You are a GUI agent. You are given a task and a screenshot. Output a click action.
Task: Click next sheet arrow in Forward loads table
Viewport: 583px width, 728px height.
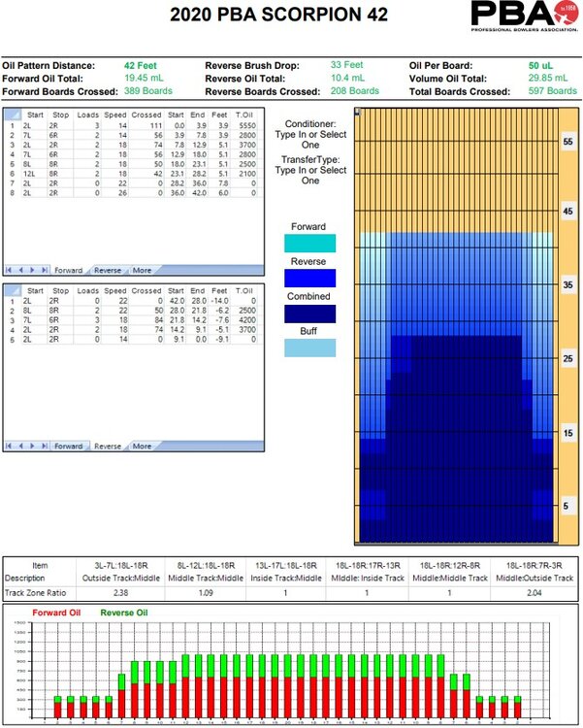[x=33, y=270]
